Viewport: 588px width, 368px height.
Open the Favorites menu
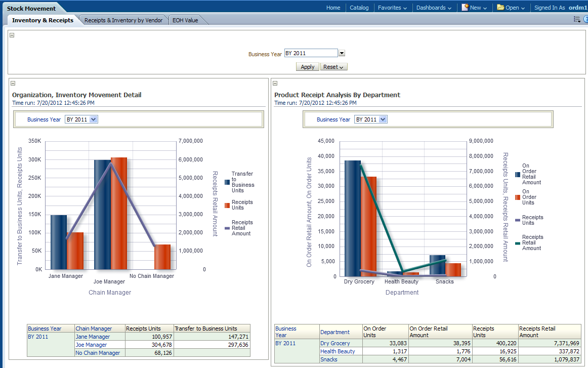(392, 8)
